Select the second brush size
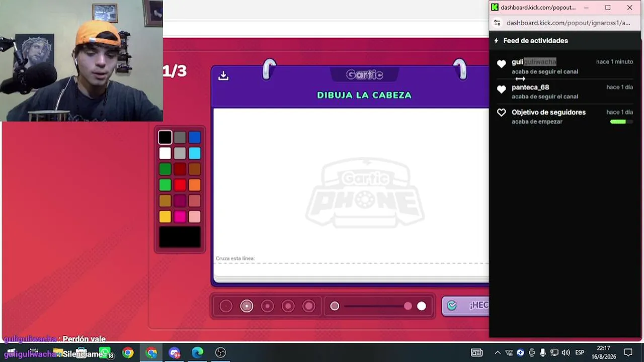The height and width of the screenshot is (362, 644). pos(247,306)
